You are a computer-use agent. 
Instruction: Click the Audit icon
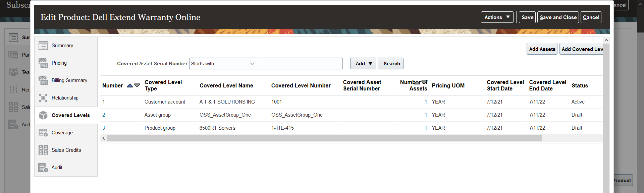pos(43,168)
